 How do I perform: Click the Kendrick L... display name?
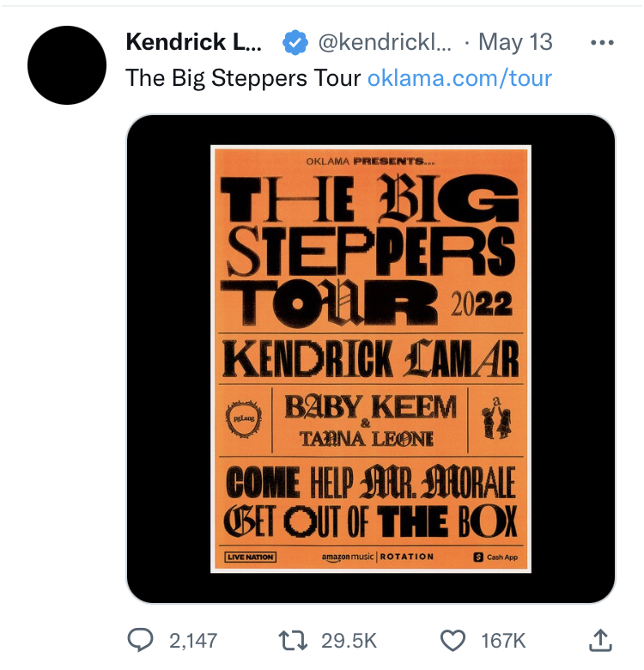point(194,42)
